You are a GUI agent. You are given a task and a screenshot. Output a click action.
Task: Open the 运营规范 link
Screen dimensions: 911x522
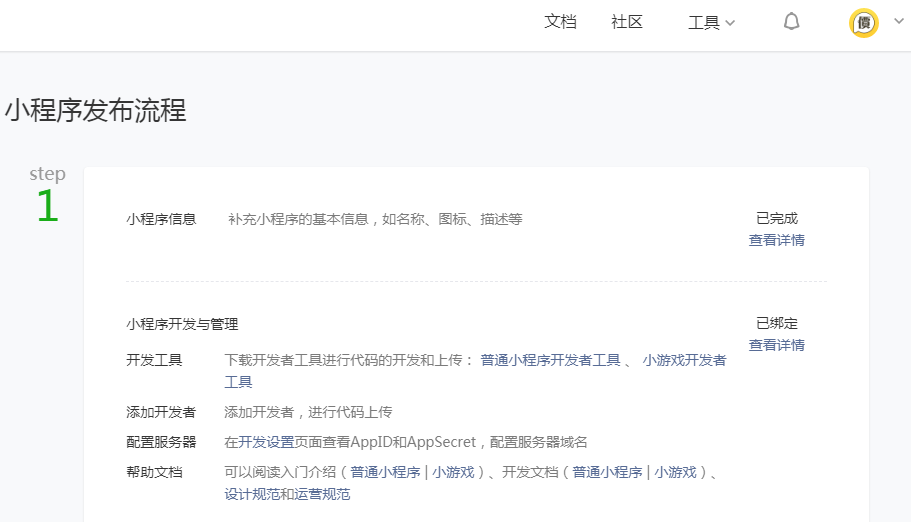click(322, 494)
